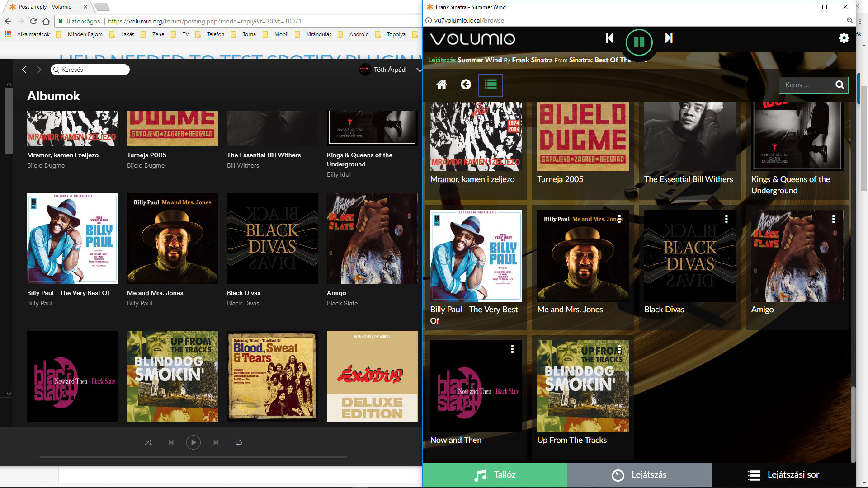This screenshot has width=868, height=488.
Task: Toggle repeat in Spotify player
Action: pyautogui.click(x=239, y=442)
